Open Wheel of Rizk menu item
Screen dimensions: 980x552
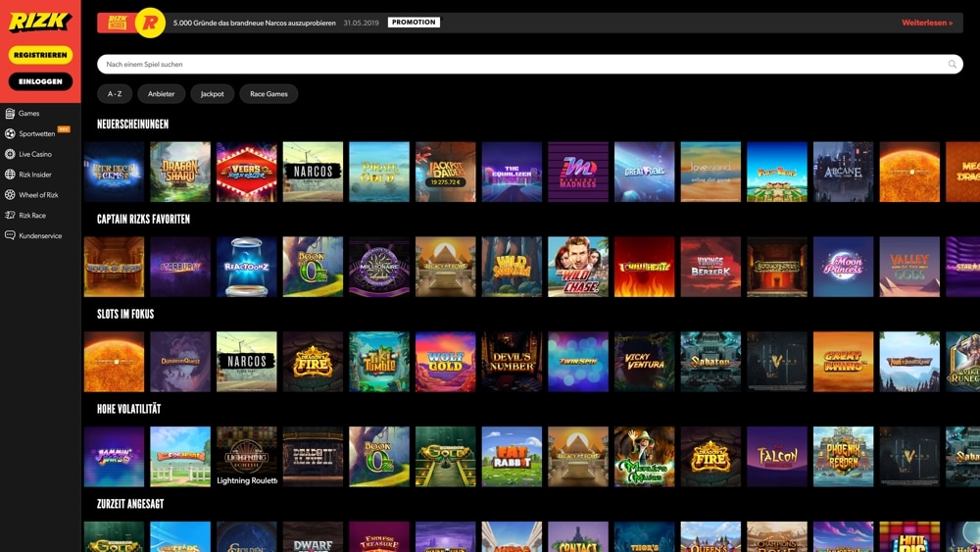pos(40,195)
